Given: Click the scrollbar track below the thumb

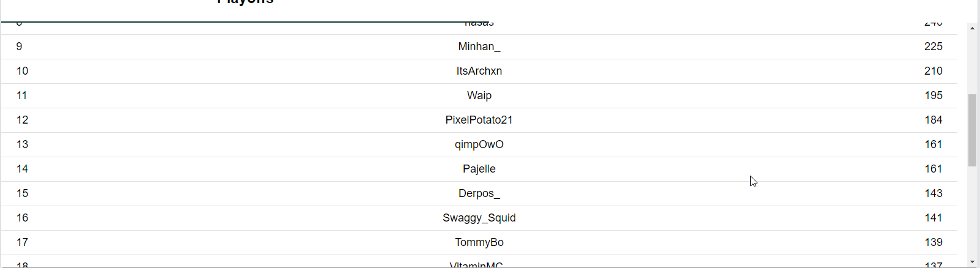Looking at the screenshot, I should pos(972,212).
